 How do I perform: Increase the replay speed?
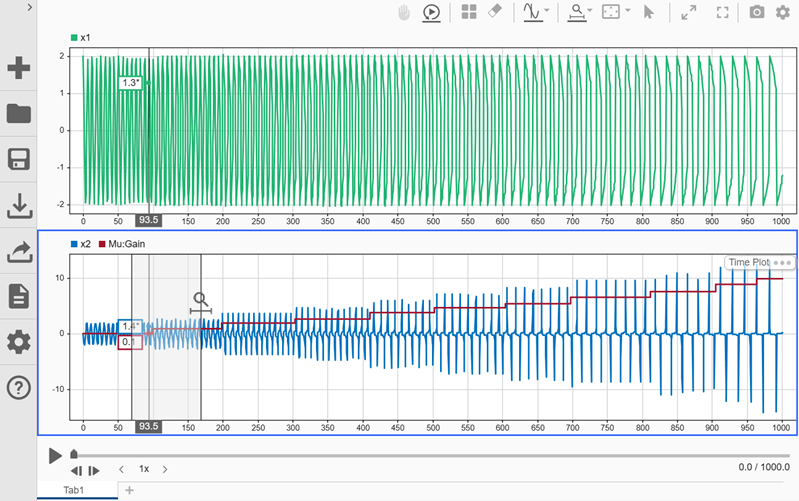tap(165, 469)
